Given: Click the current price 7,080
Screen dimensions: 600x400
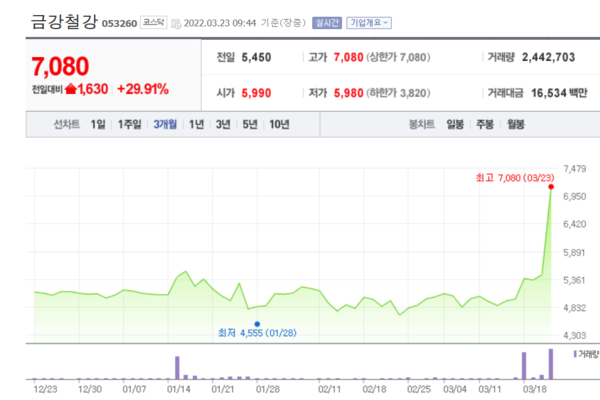Looking at the screenshot, I should pos(60,66).
